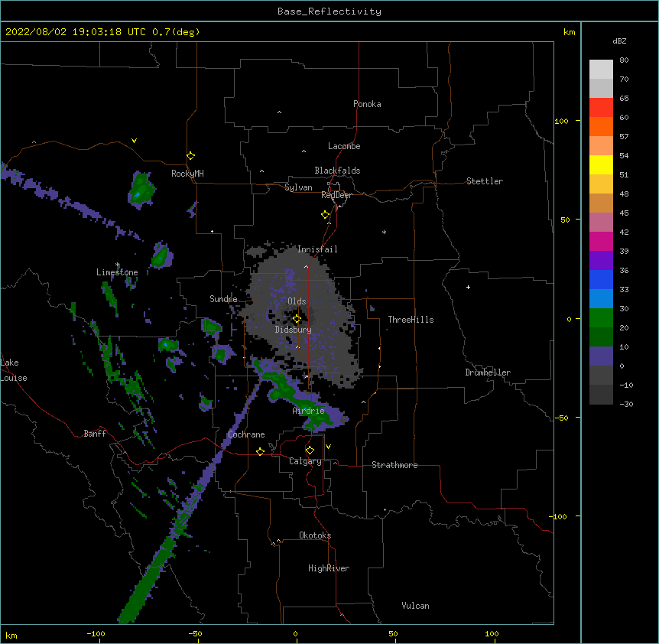Click the yellow V marker east of Calgary

(328, 447)
